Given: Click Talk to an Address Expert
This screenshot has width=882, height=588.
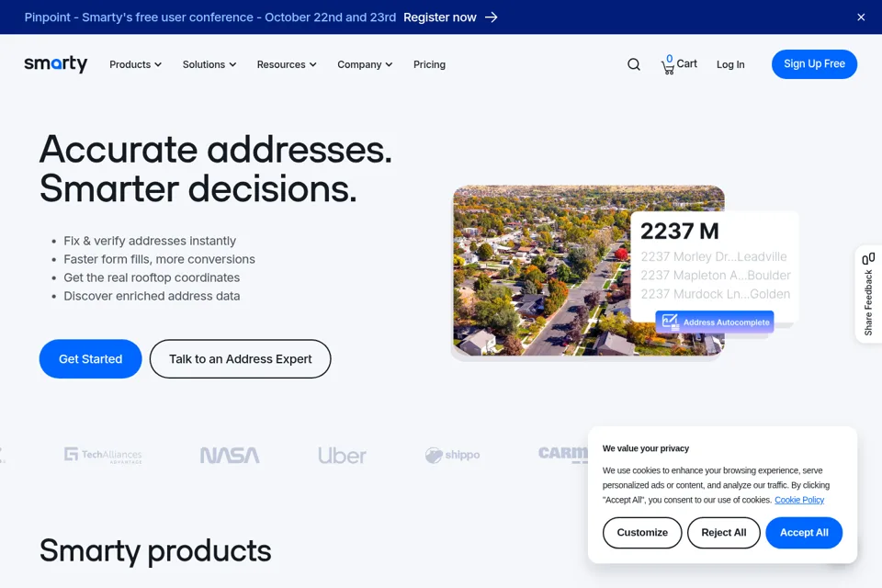Looking at the screenshot, I should 240,359.
